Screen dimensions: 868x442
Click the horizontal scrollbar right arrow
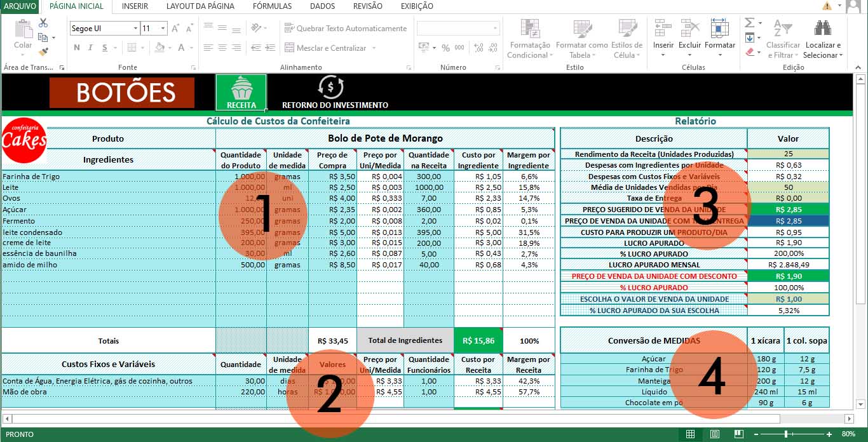848,419
